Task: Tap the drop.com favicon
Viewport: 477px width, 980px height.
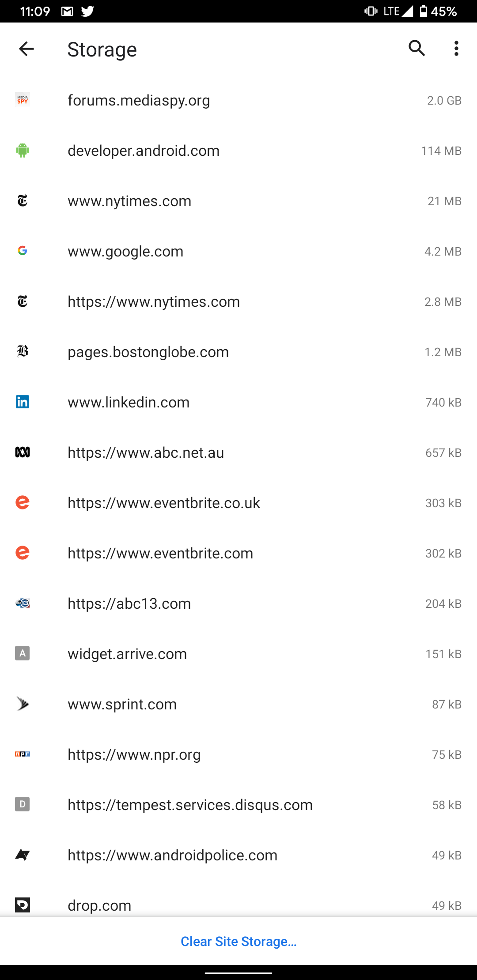Action: (23, 905)
